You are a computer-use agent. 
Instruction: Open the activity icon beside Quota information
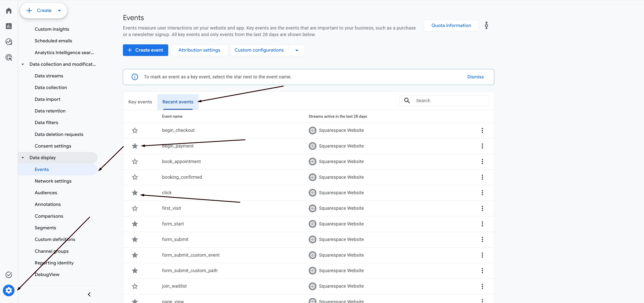point(486,25)
